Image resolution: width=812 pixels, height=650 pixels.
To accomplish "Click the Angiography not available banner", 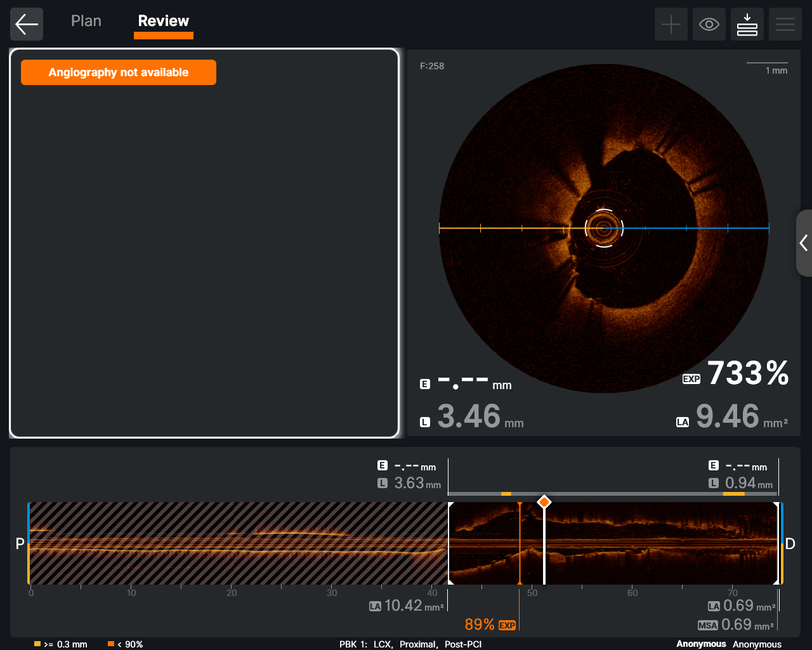I will pyautogui.click(x=119, y=72).
